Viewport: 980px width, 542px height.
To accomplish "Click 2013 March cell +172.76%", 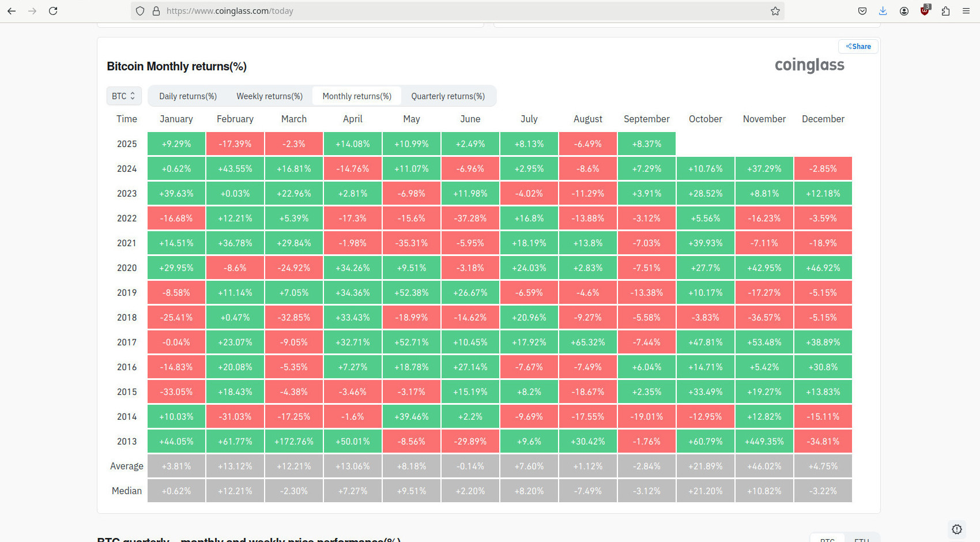I will tap(294, 442).
